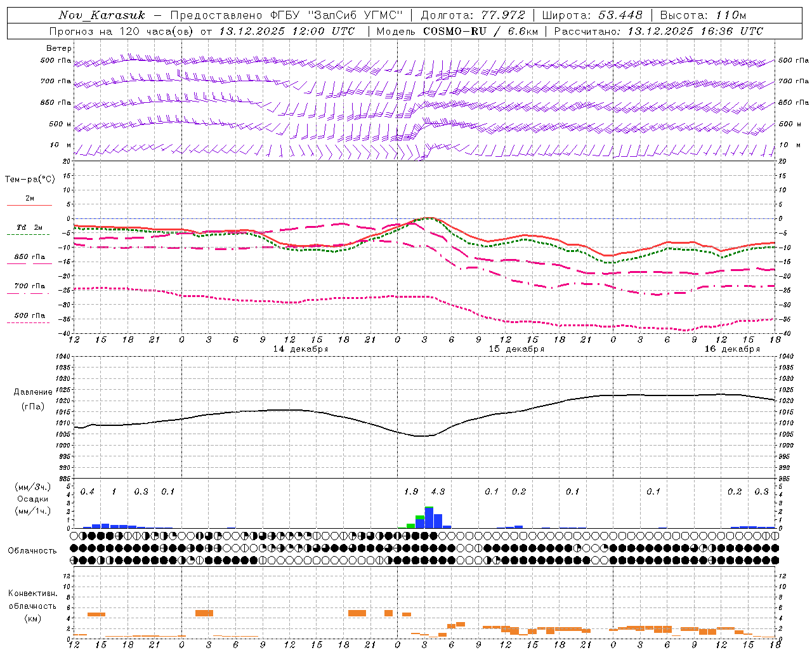Click the '850 гПа' temperature legend entry
This screenshot has width=812, height=650.
click(x=29, y=257)
